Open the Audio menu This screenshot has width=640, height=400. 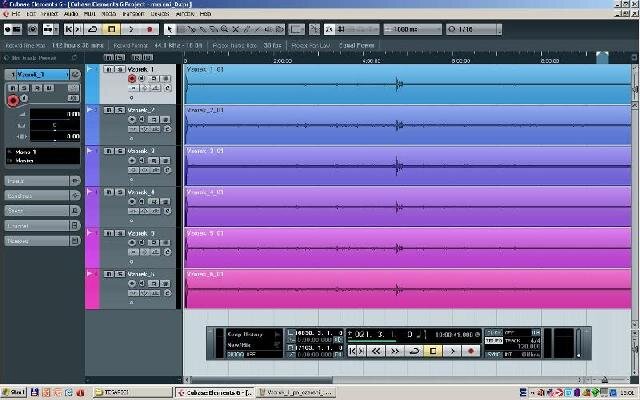coord(71,14)
